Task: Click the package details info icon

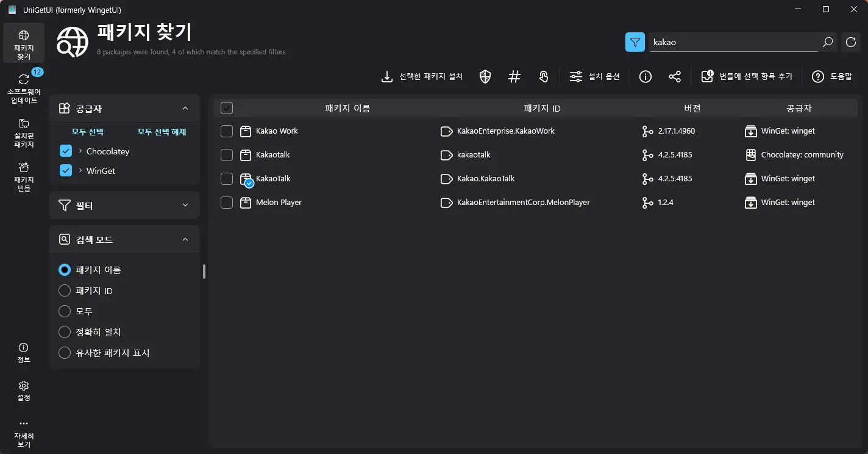Action: [646, 76]
